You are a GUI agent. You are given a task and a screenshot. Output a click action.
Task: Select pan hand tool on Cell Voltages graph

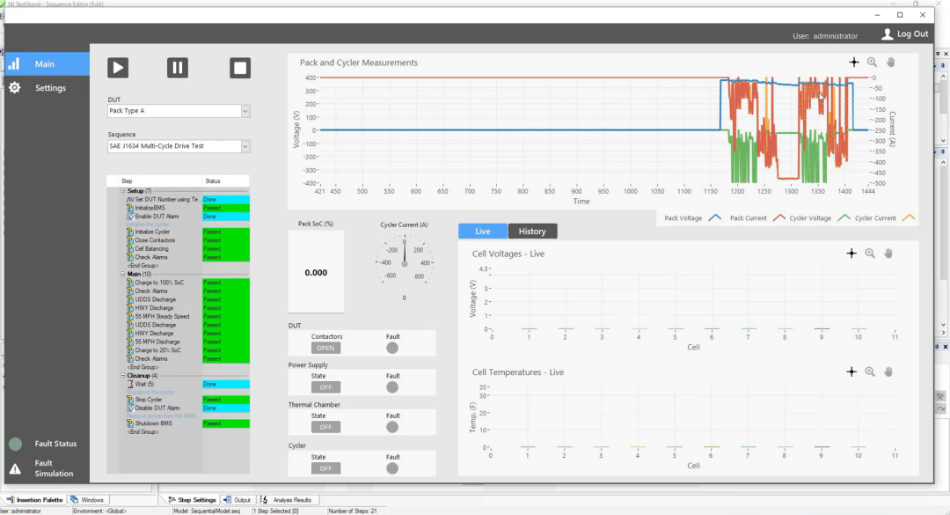pyautogui.click(x=888, y=254)
